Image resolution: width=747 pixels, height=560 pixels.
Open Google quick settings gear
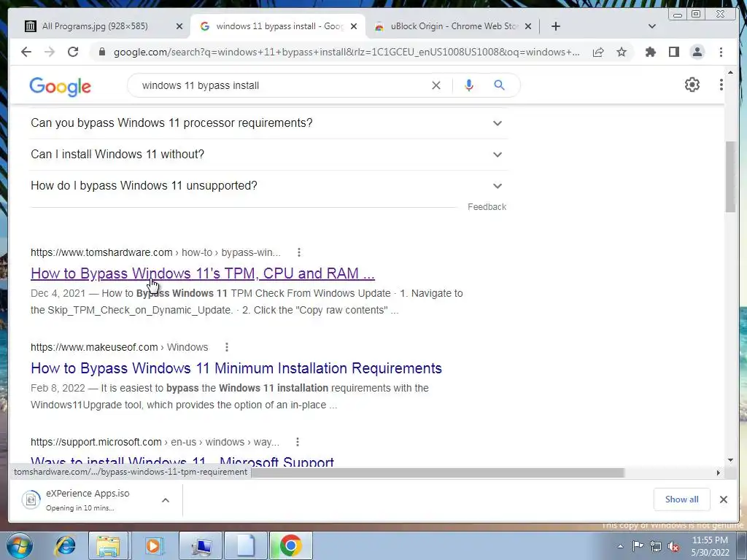click(692, 85)
